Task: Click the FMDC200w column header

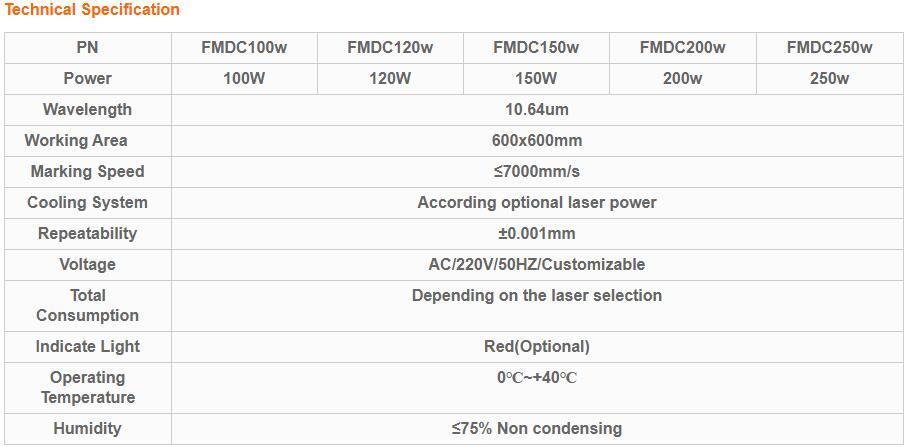Action: [682, 47]
